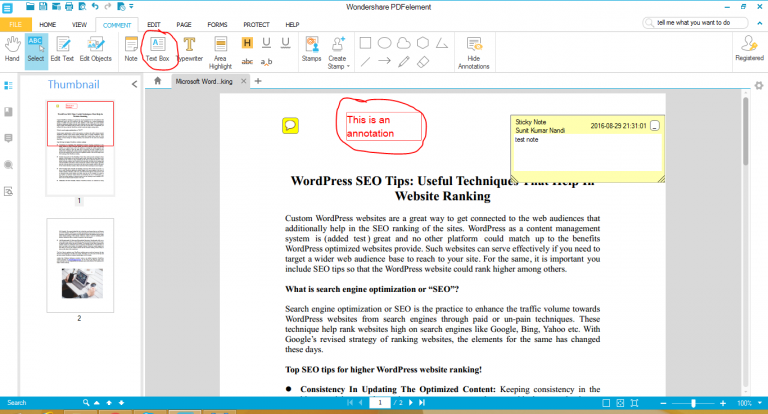Toggle Hide Annotations
The height and width of the screenshot is (414, 768).
click(x=474, y=52)
